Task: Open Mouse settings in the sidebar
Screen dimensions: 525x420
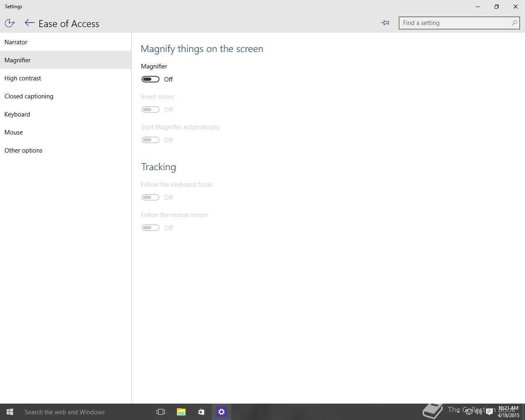Action: point(66,132)
